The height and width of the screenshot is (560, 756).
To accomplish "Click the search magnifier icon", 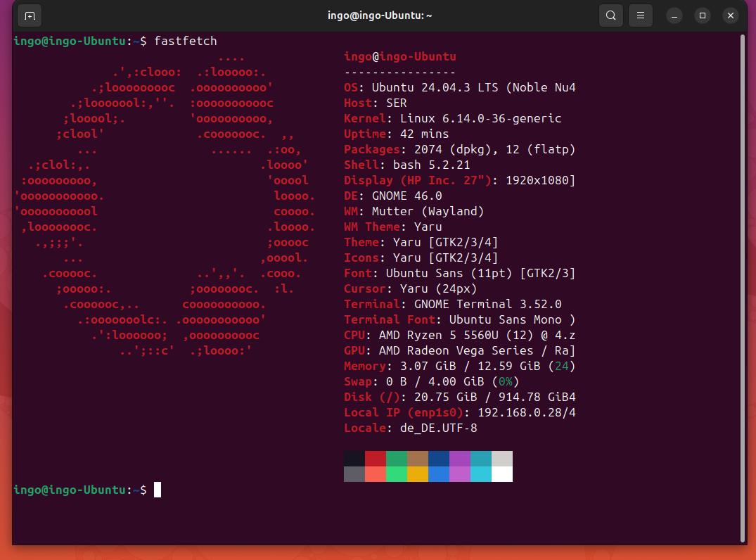I will (611, 15).
